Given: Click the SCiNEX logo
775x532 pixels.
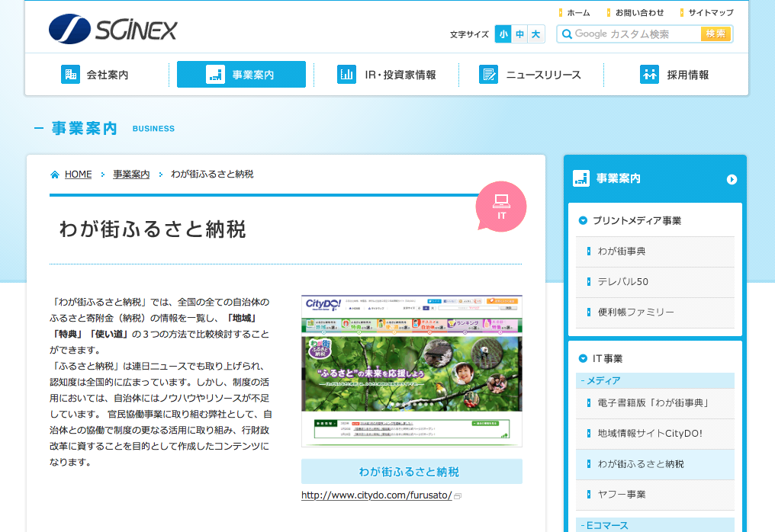Looking at the screenshot, I should pos(113,29).
